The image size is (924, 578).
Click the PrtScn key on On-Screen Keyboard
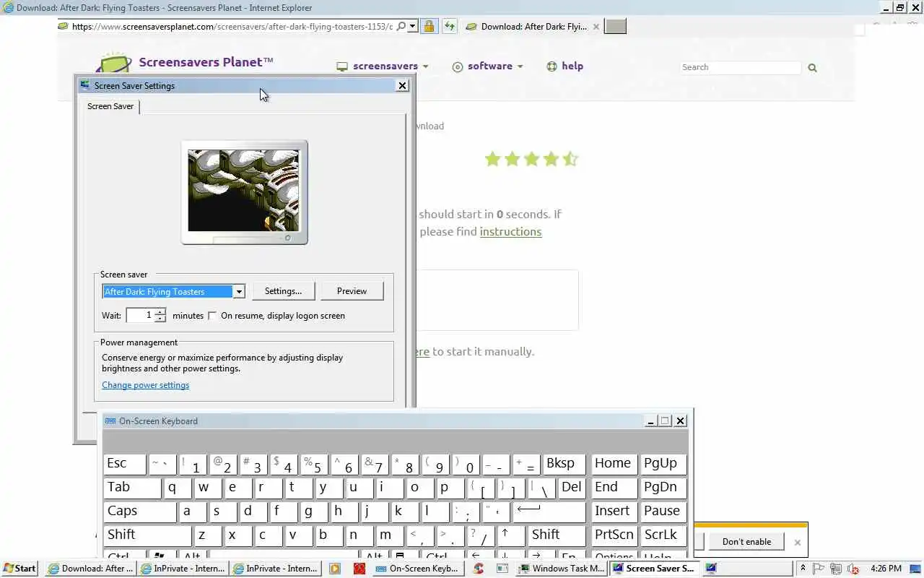[614, 535]
